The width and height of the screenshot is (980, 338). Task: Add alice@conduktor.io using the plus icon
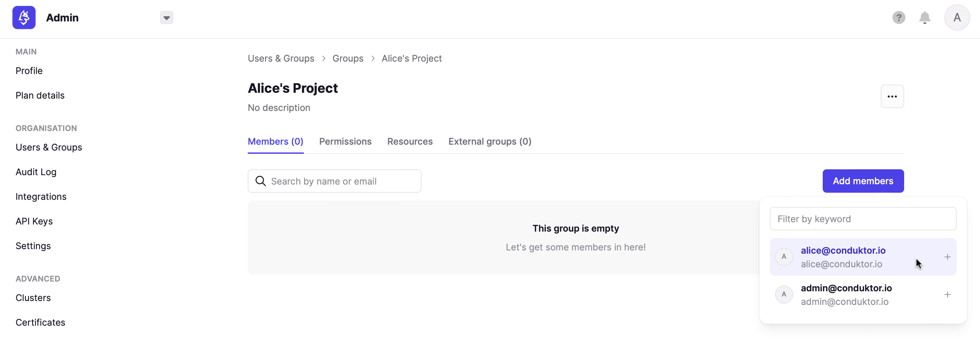click(x=947, y=257)
